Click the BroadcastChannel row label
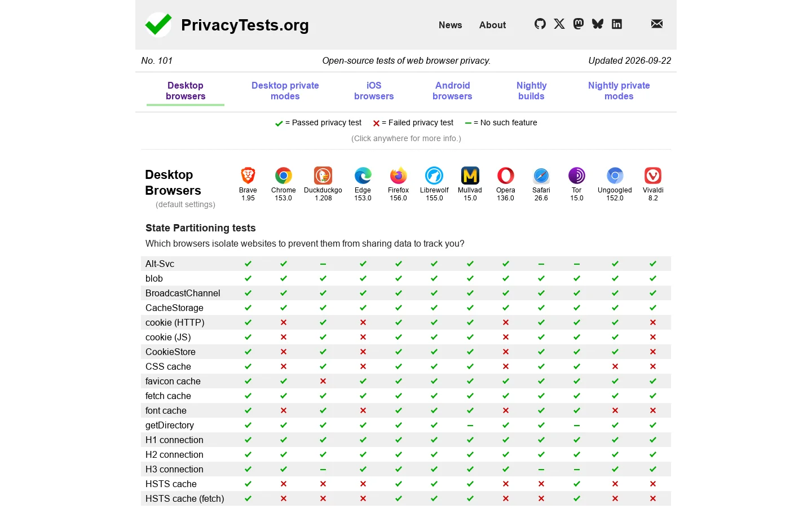The height and width of the screenshot is (508, 812). [183, 293]
